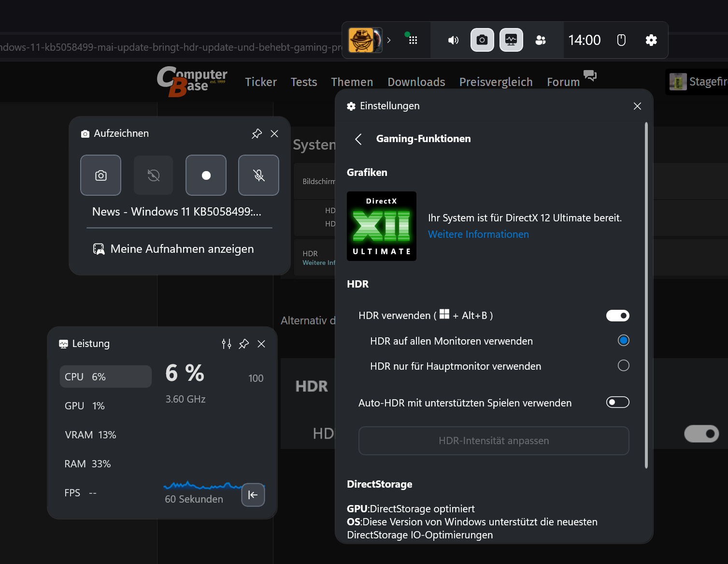Expand the profile chevron next to the avatar
Viewport: 728px width, 564px height.
click(x=388, y=40)
